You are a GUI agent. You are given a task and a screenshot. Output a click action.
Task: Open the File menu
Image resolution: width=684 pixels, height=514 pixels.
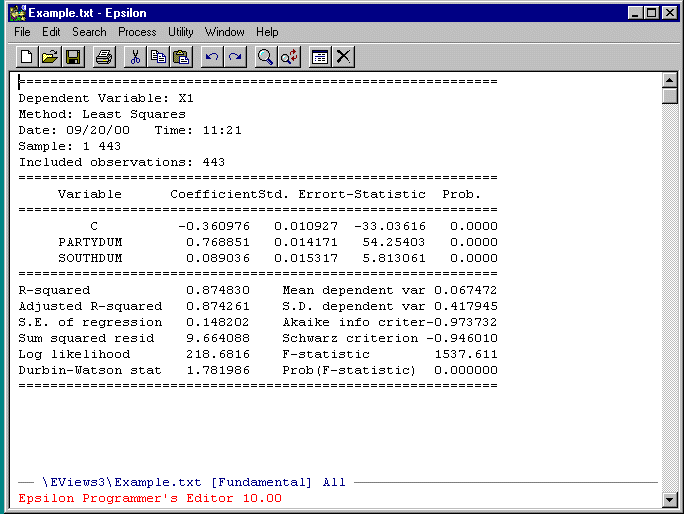click(22, 32)
